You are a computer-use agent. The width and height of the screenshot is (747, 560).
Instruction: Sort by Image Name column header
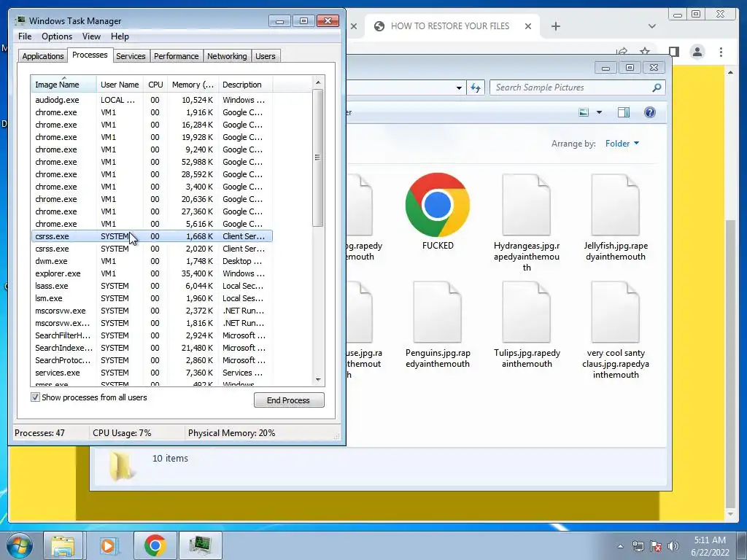pyautogui.click(x=64, y=85)
